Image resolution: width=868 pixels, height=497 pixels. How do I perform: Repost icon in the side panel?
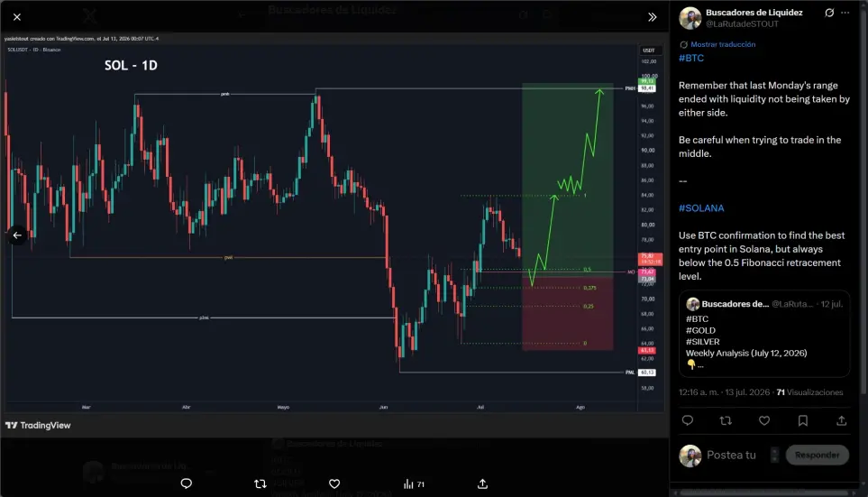[726, 420]
